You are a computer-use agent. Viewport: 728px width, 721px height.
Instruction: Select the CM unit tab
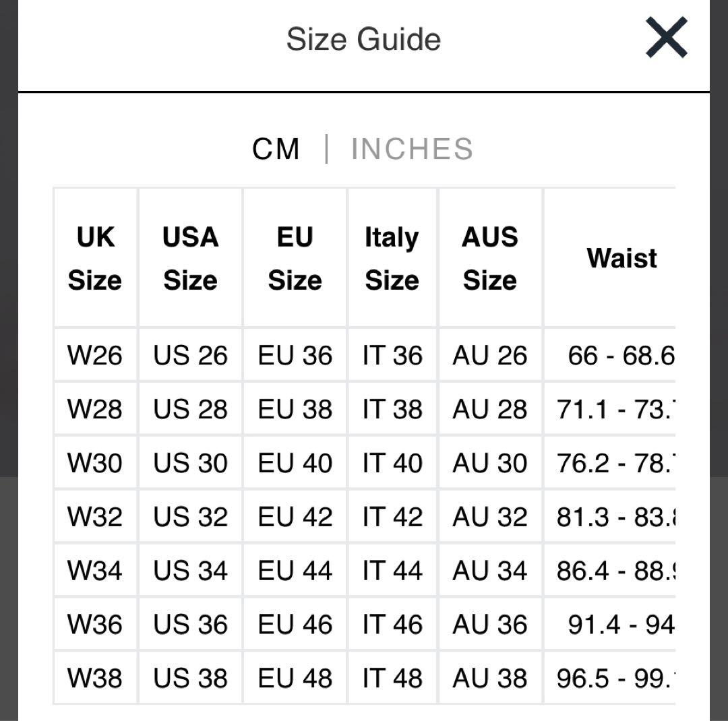pyautogui.click(x=276, y=149)
